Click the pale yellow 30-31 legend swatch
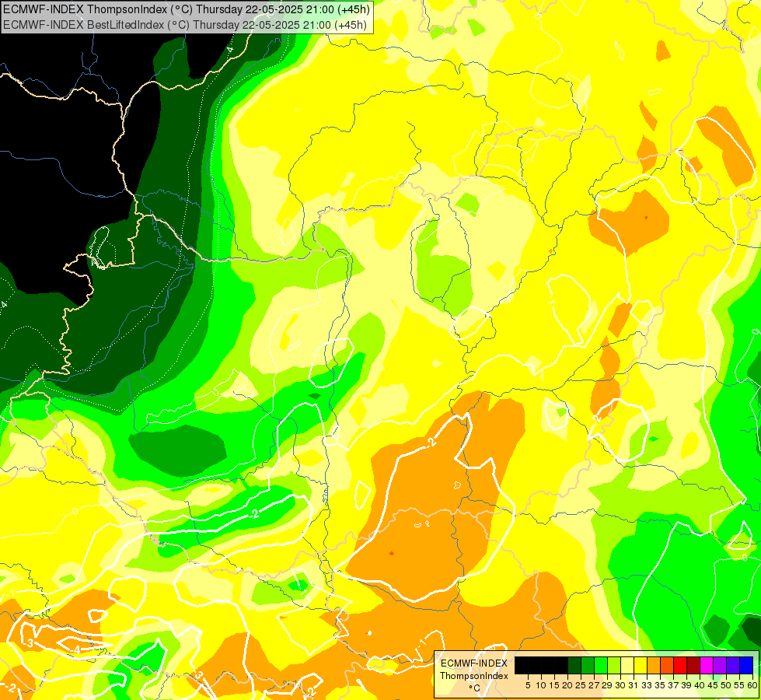The width and height of the screenshot is (761, 700). pos(627,665)
